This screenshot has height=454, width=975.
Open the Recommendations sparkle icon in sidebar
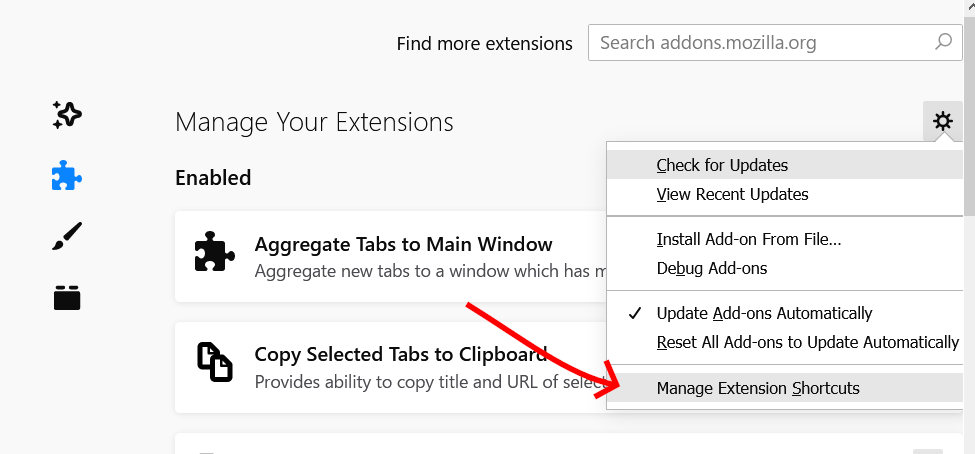[67, 115]
